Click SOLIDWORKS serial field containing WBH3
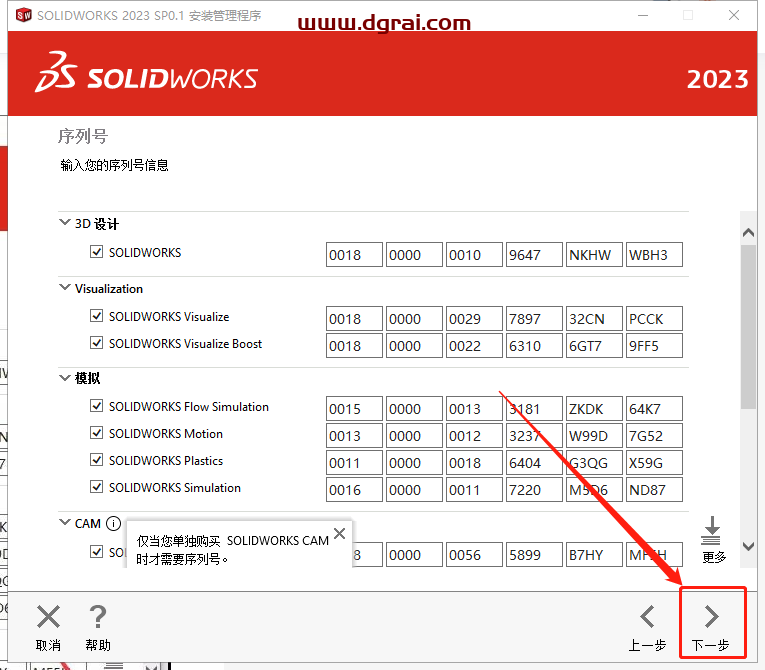The width and height of the screenshot is (765, 670). coord(654,255)
